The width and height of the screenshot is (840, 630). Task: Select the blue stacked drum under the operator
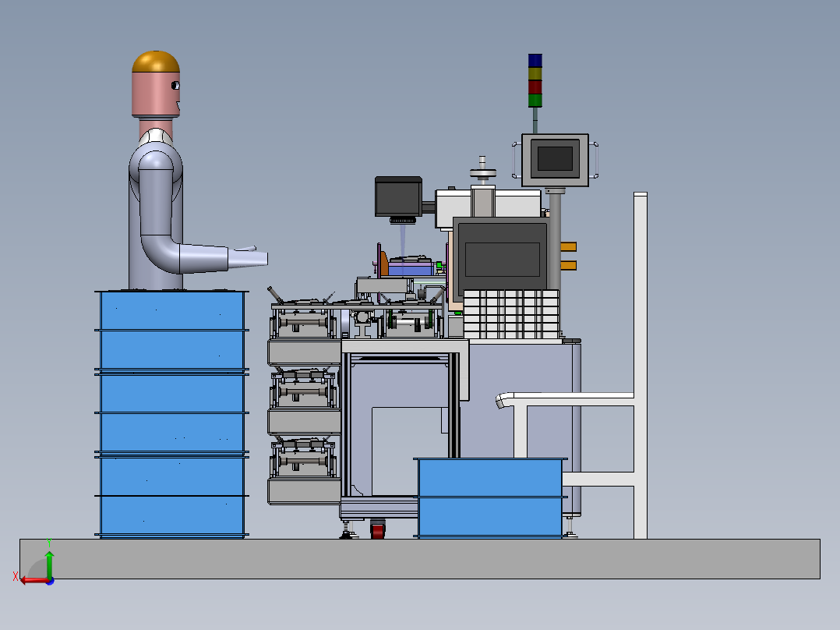tap(171, 414)
